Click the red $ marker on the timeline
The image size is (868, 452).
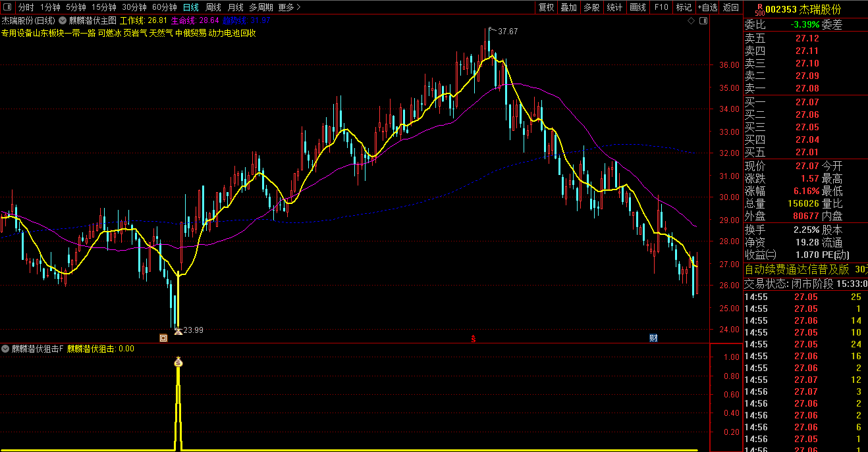click(472, 338)
